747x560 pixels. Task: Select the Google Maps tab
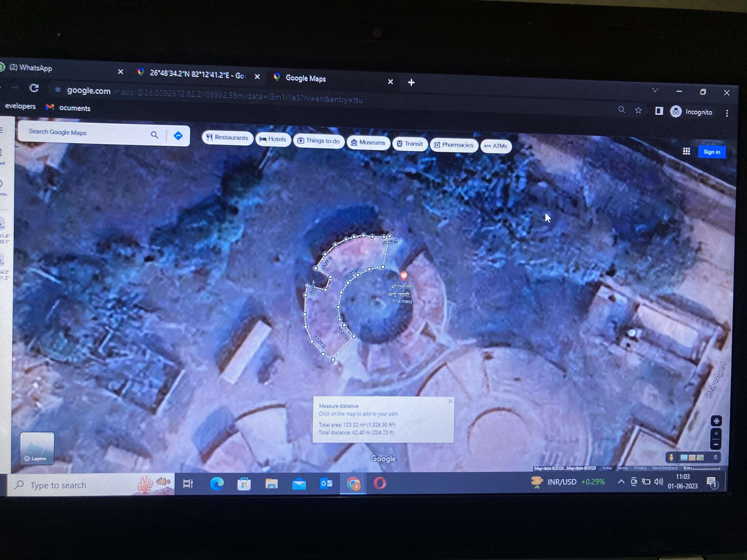click(333, 79)
